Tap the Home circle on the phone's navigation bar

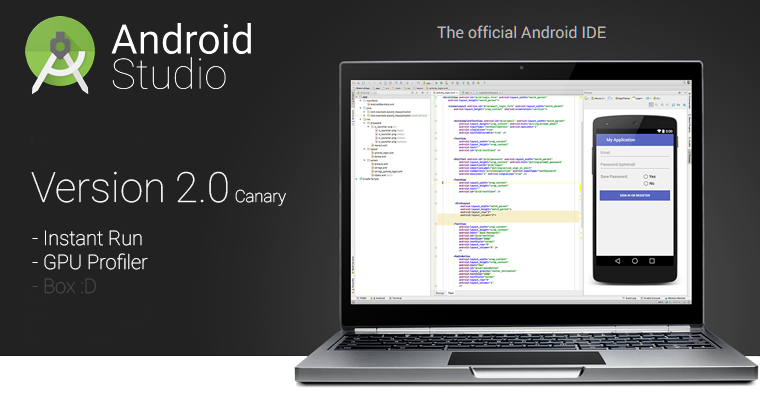pos(634,261)
